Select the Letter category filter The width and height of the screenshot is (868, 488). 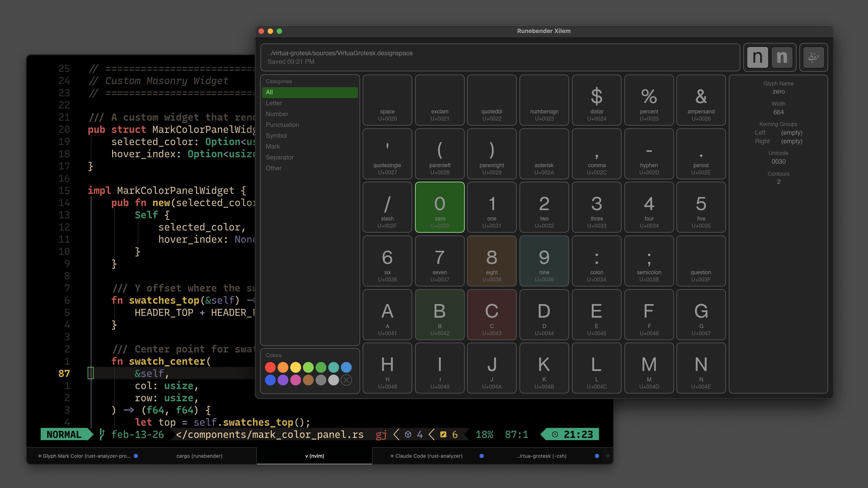click(274, 103)
